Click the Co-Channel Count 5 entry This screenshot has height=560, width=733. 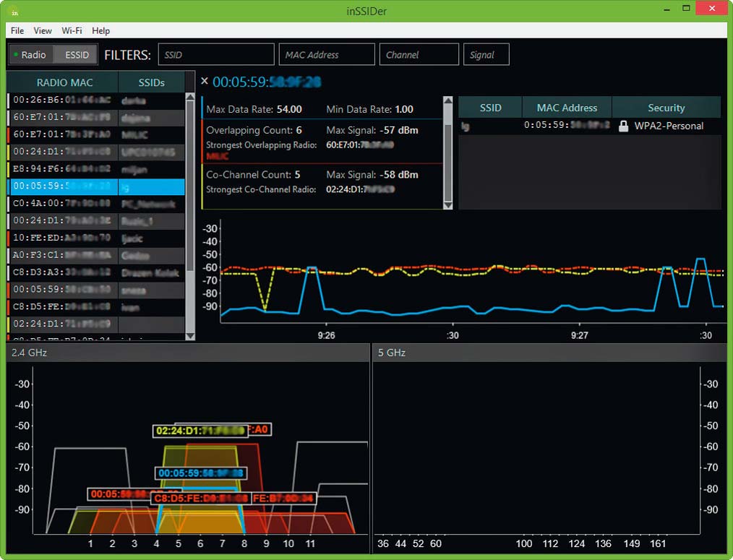[253, 175]
